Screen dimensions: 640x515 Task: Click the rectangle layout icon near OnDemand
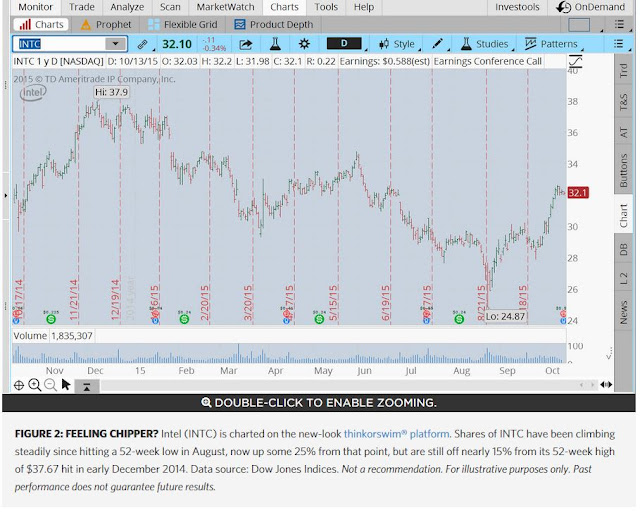click(579, 25)
